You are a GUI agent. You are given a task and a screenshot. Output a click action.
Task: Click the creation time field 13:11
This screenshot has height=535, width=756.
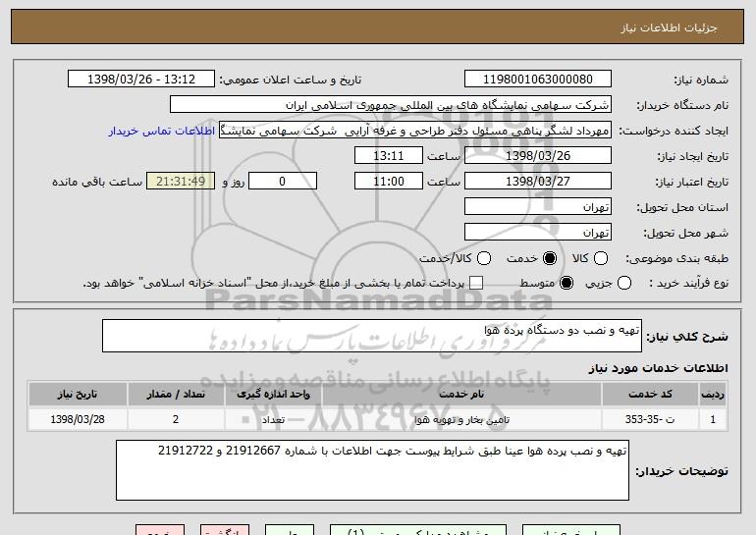389,156
